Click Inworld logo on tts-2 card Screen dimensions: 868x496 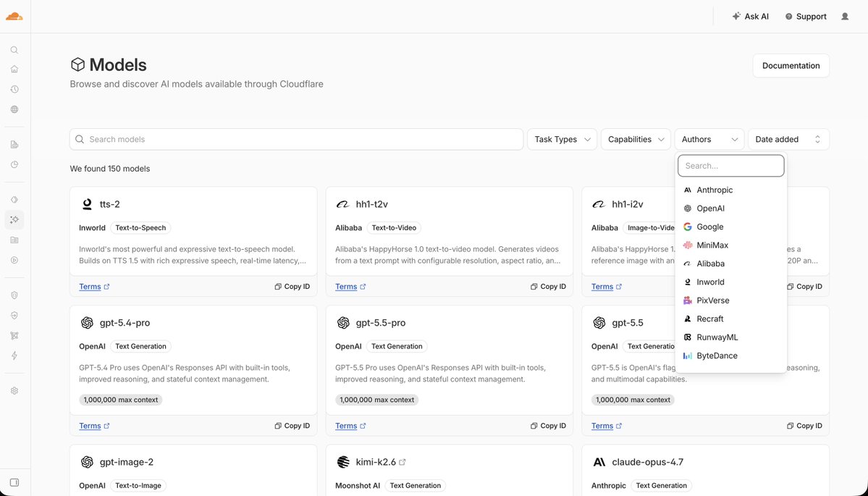(x=87, y=204)
